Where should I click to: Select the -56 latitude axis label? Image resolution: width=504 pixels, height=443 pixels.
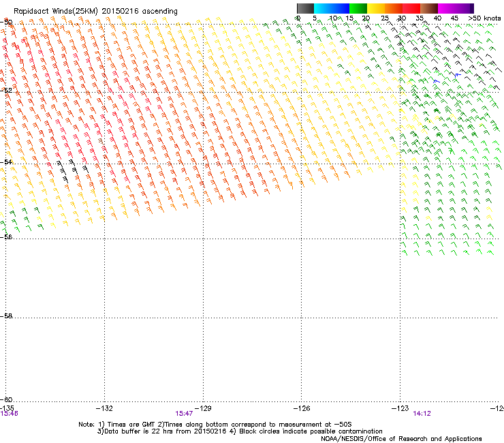pos(6,236)
